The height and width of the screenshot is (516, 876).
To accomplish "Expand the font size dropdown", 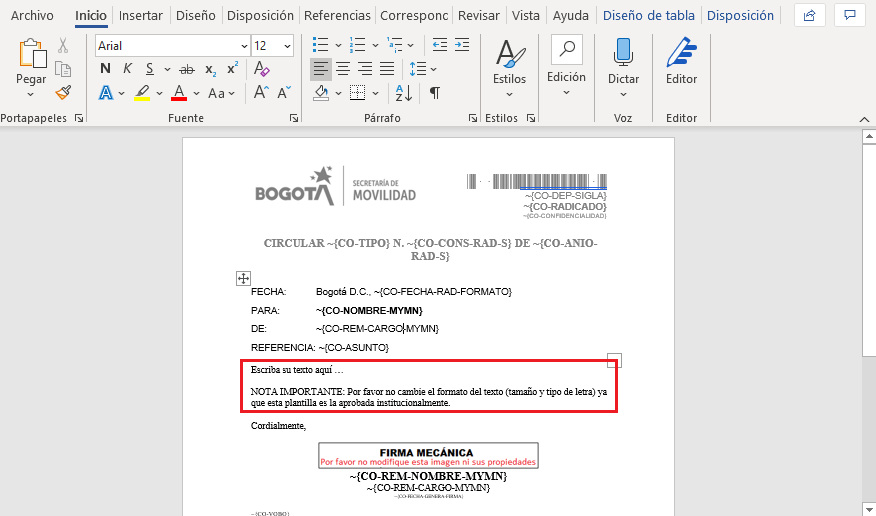I will click(x=288, y=46).
